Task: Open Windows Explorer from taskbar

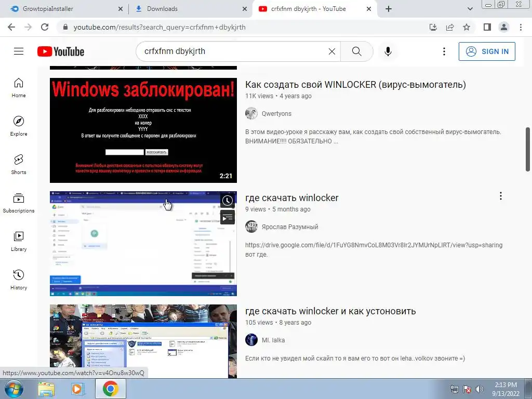Action: [46, 389]
